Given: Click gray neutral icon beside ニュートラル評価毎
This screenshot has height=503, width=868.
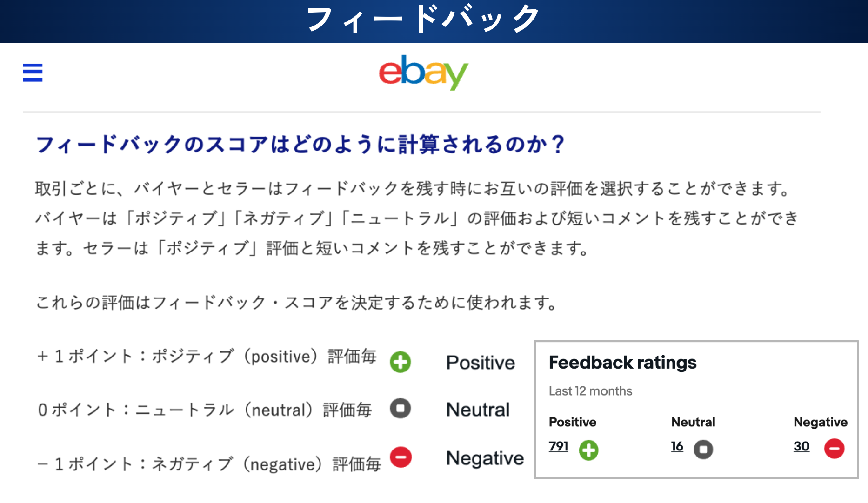Looking at the screenshot, I should [400, 409].
